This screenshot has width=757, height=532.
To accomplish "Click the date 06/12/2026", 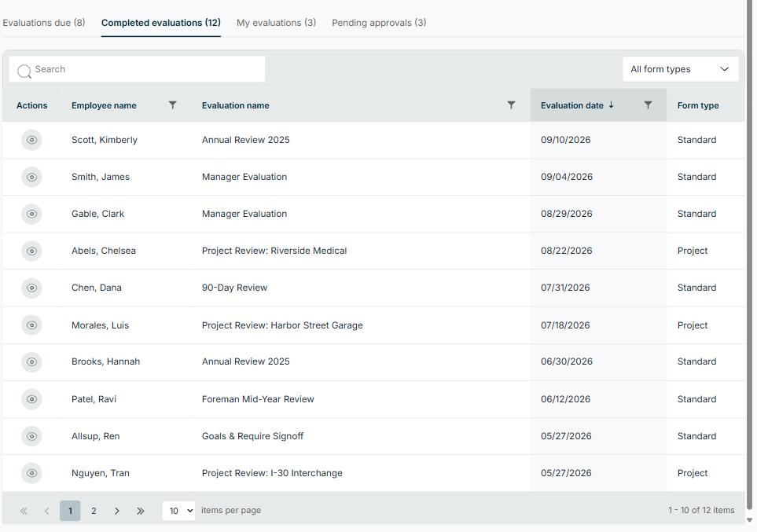I will click(565, 399).
